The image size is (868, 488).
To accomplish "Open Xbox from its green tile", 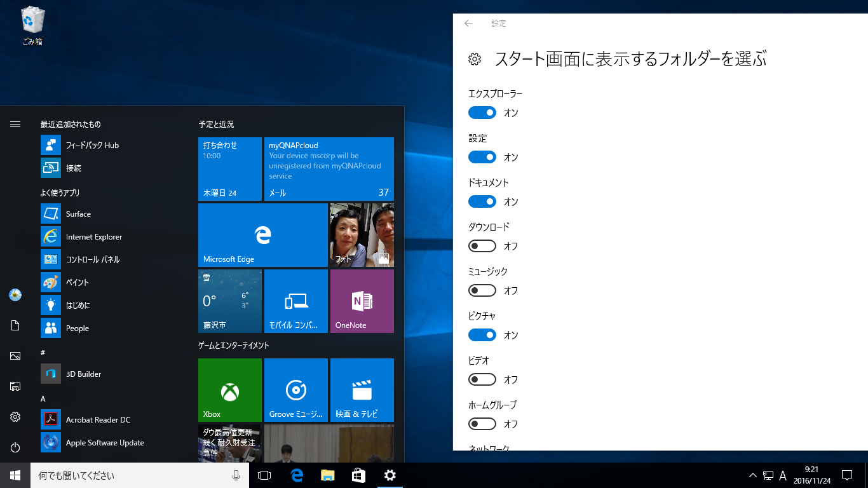I will [x=229, y=390].
